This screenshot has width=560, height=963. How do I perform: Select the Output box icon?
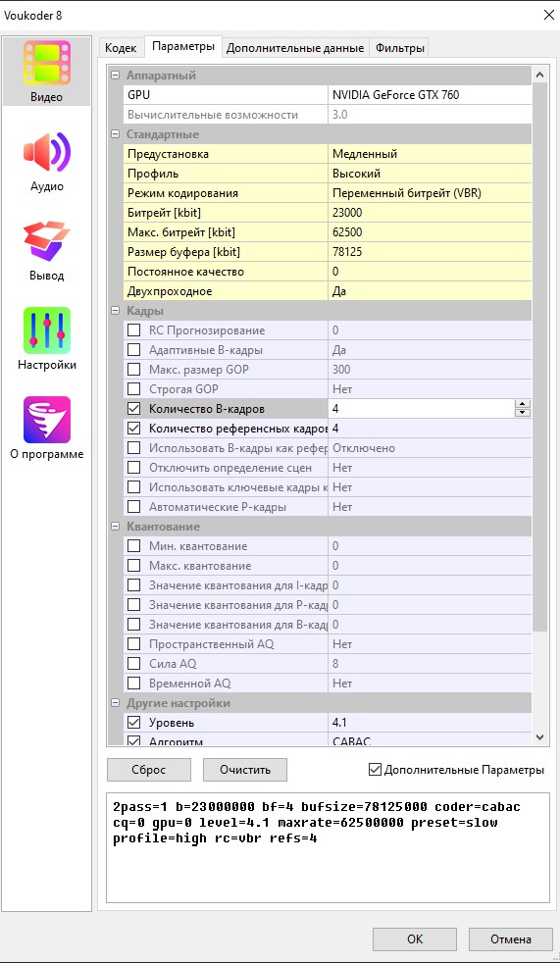click(x=47, y=241)
